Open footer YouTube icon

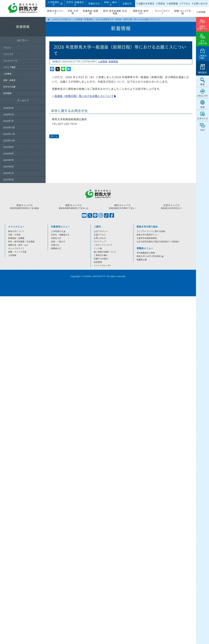click(84, 215)
